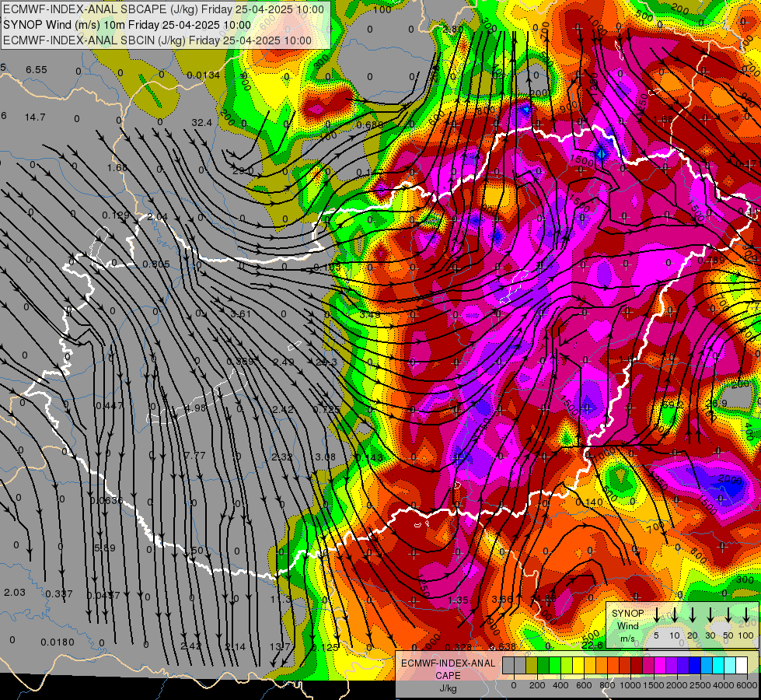The height and width of the screenshot is (700, 761).
Task: Pick the bright magenta swatch in CAPE legend
Action: (x=660, y=666)
